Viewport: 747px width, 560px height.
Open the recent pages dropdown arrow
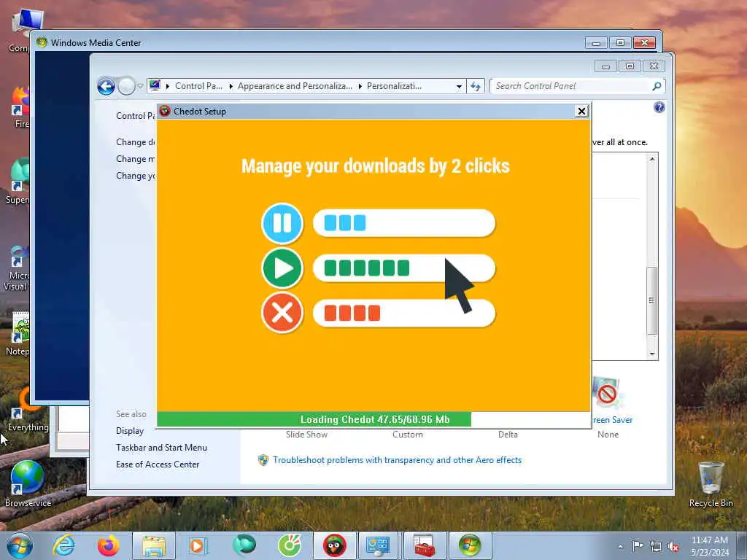pyautogui.click(x=140, y=86)
